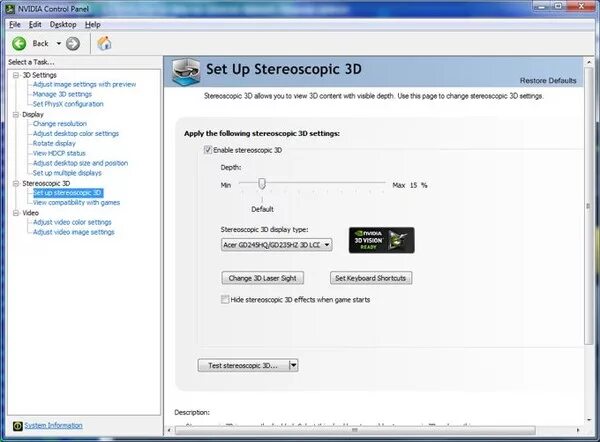Click the scroll left arrow at bottom
This screenshot has width=600, height=442.
tap(170, 431)
